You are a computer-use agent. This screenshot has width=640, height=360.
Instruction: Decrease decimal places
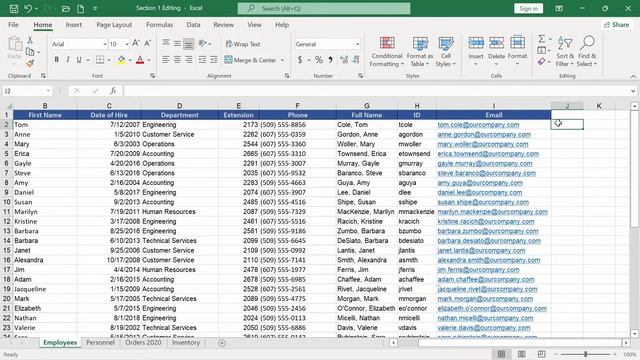tap(356, 60)
